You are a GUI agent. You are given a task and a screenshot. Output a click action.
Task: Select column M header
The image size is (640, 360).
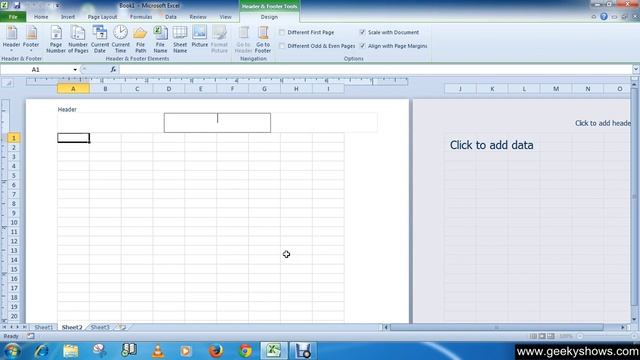556,89
